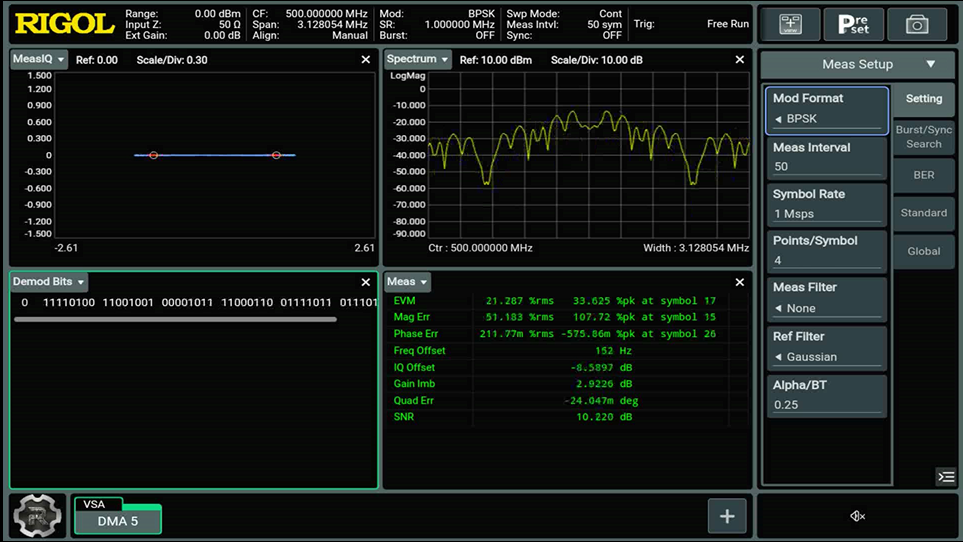
Task: Switch to the Standard tab
Action: pyautogui.click(x=924, y=213)
